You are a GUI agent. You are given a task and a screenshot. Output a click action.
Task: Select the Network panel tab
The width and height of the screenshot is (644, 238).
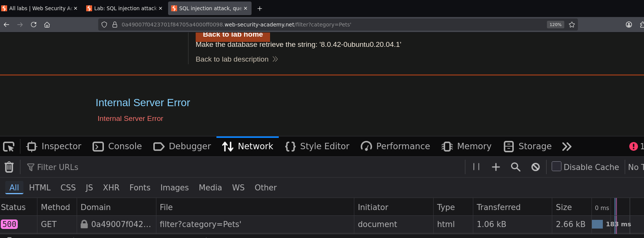click(x=247, y=147)
